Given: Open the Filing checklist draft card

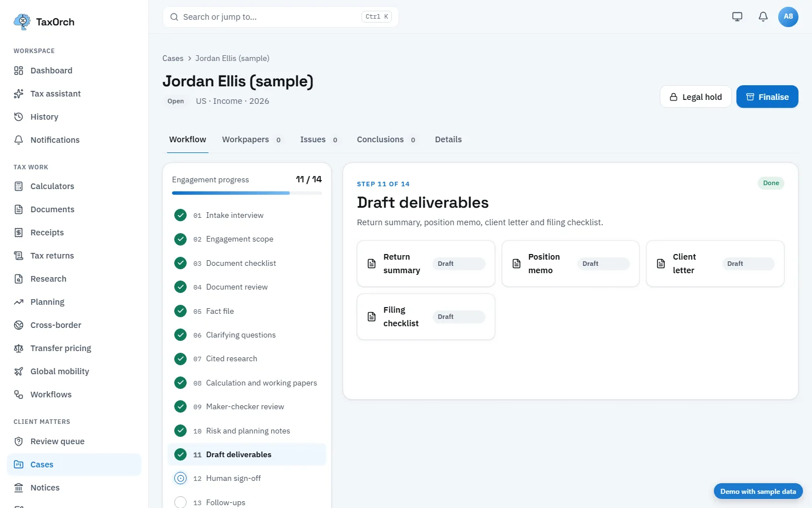Looking at the screenshot, I should click(426, 317).
